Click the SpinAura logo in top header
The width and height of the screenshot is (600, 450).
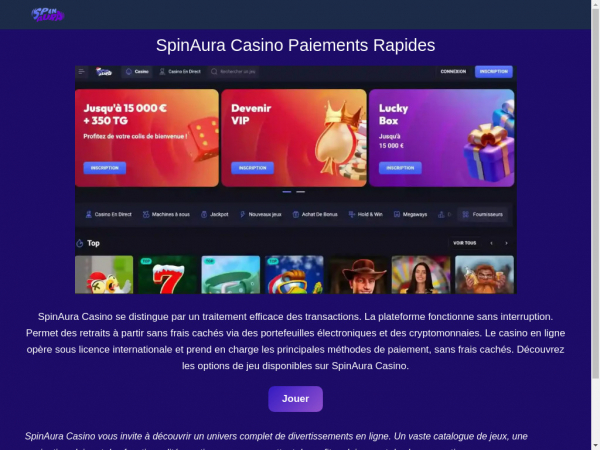[x=48, y=15]
